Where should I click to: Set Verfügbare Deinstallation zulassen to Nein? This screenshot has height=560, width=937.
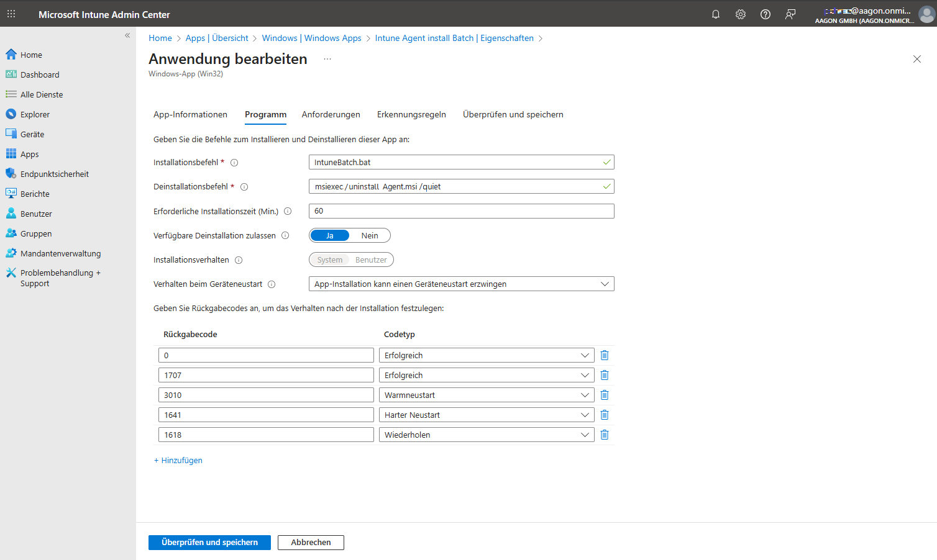point(370,235)
